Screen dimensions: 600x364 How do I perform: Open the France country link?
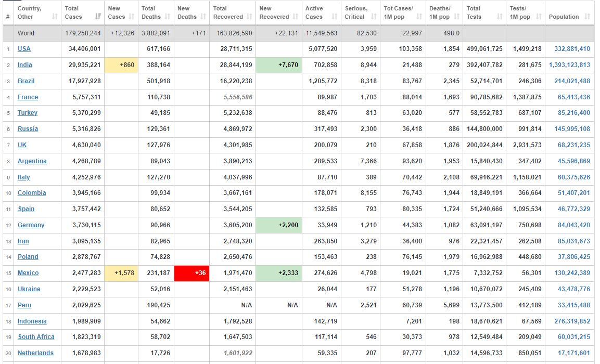click(28, 97)
